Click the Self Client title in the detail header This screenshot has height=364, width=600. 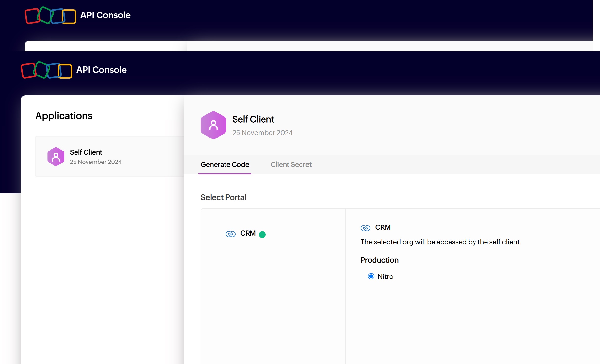[x=253, y=119]
